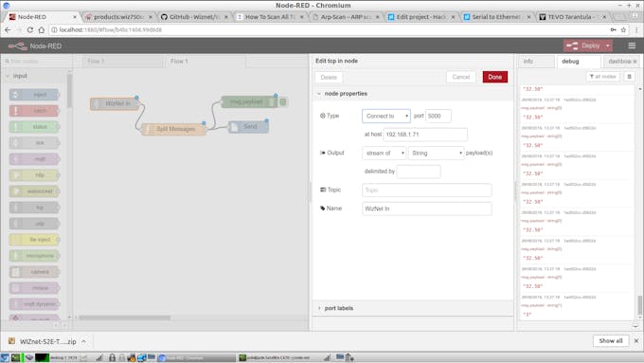The width and height of the screenshot is (644, 363).
Task: Click the Deploy button
Action: (x=584, y=45)
